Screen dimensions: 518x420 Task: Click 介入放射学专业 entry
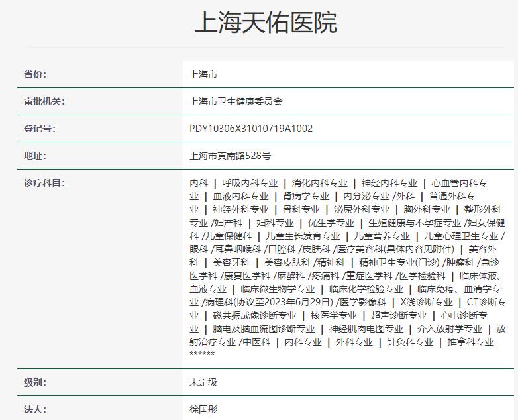450,329
